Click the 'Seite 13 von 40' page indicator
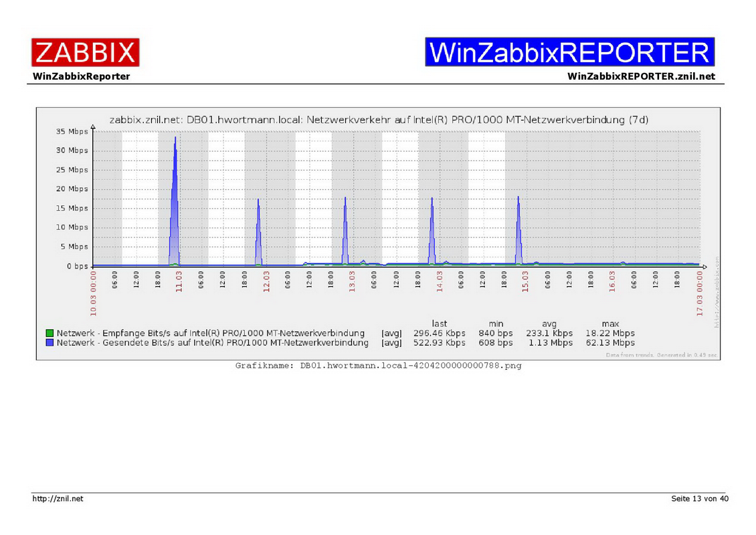Screen dimensions: 756x535 click(699, 499)
